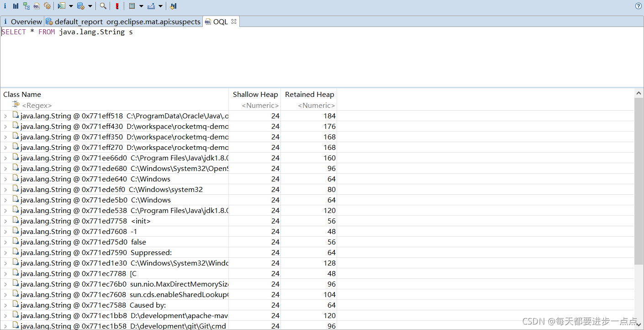Click the results scrollbar up arrow
Image resolution: width=644 pixels, height=330 pixels.
click(x=639, y=93)
